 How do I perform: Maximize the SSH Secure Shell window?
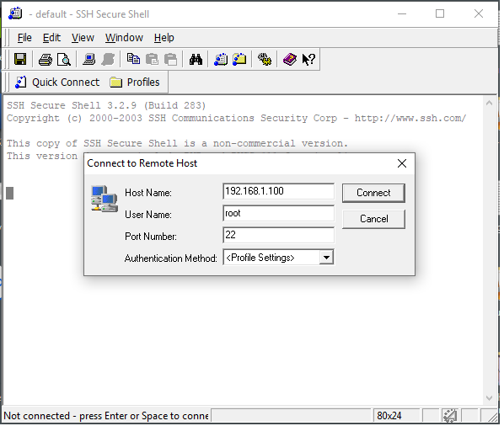(440, 13)
